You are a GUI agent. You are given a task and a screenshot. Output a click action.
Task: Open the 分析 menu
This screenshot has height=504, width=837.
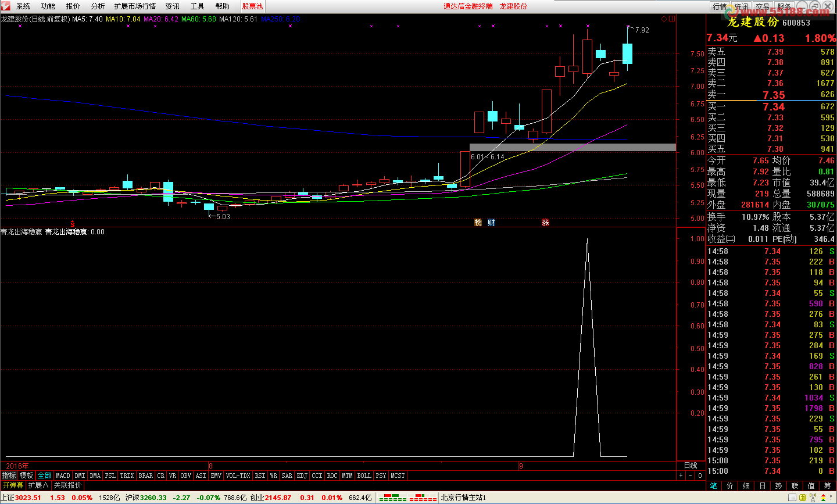click(x=98, y=6)
